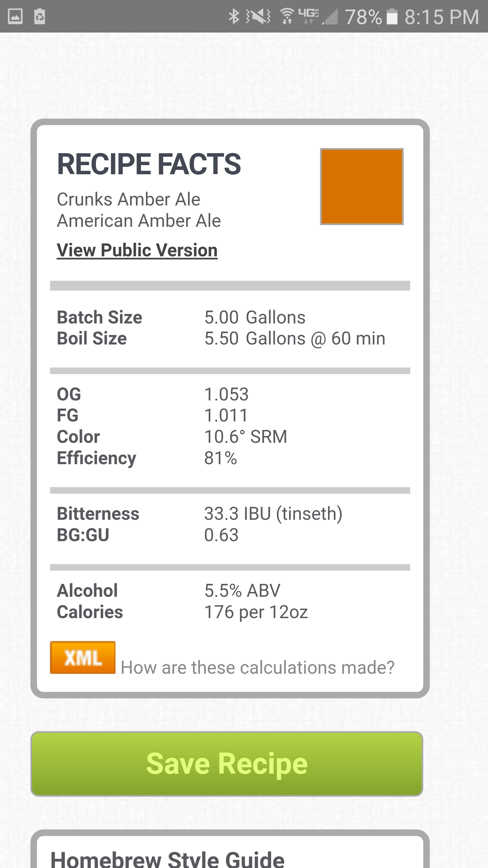Screen dimensions: 488x868
Task: Tap the American Amber Ale style text
Action: pos(139,221)
